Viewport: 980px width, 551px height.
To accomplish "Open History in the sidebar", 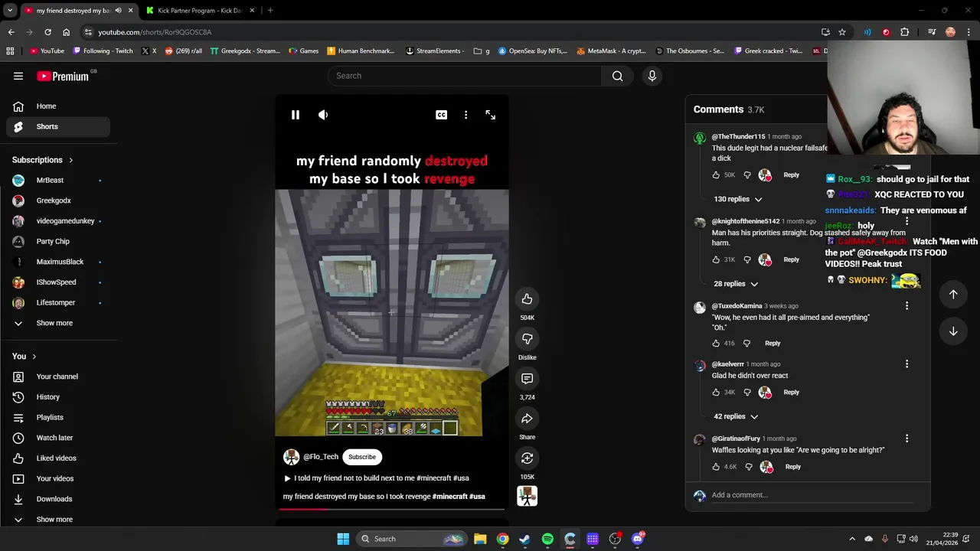I will coord(58,397).
